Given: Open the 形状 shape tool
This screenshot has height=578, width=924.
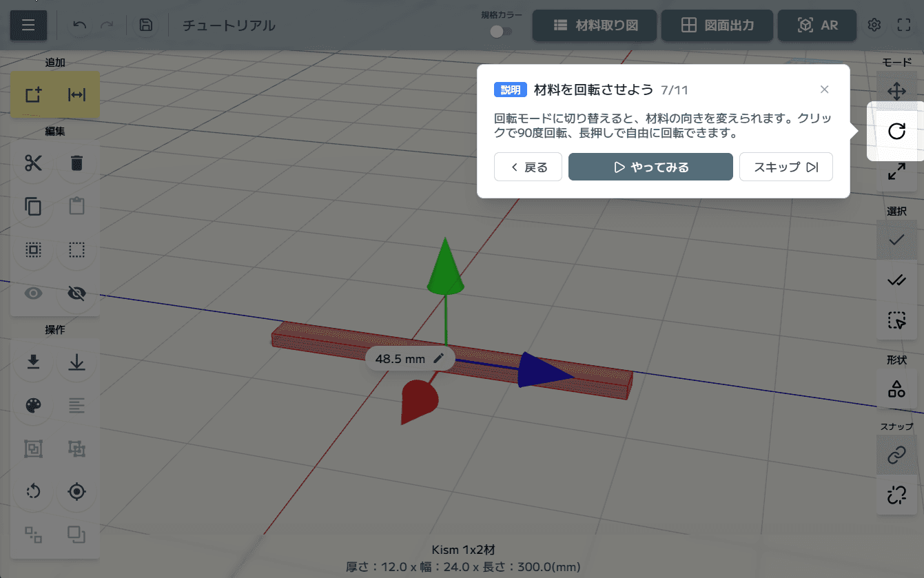Looking at the screenshot, I should point(896,388).
